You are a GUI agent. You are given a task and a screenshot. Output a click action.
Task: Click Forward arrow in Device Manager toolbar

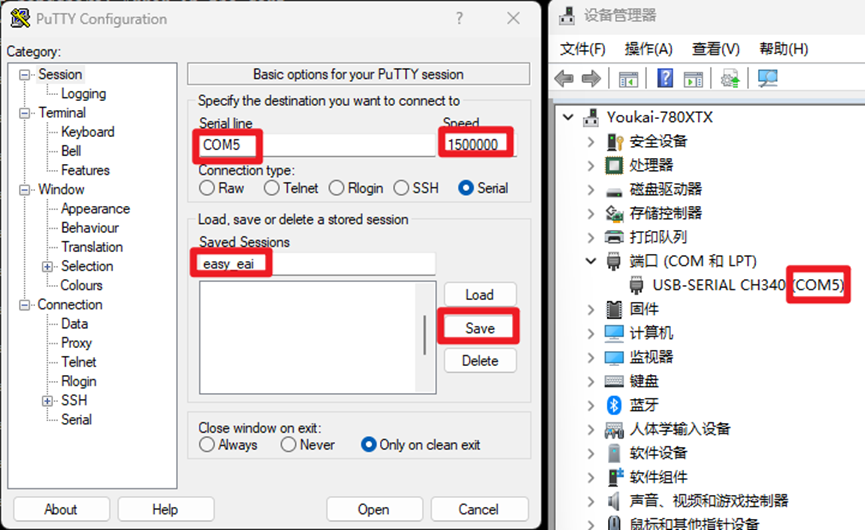[x=591, y=78]
